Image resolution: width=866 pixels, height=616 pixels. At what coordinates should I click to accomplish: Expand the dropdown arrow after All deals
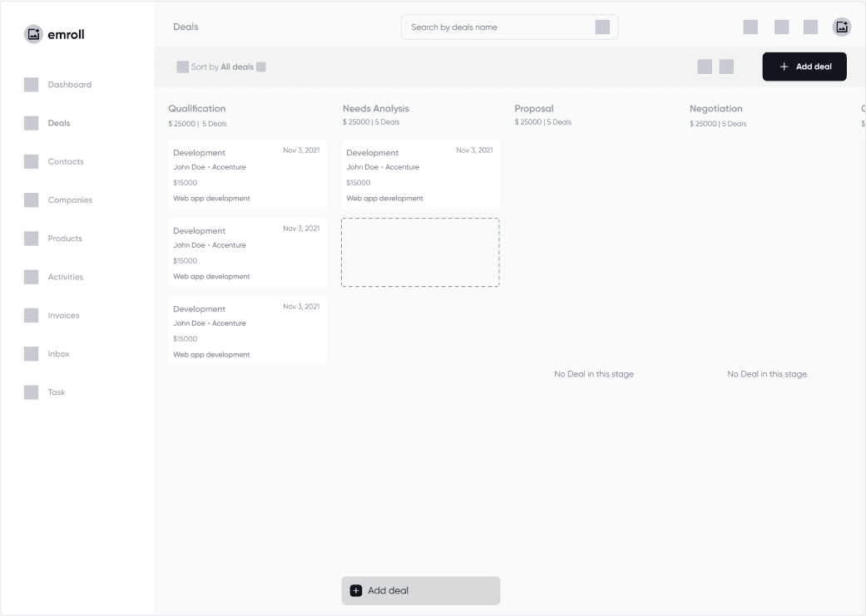(260, 67)
